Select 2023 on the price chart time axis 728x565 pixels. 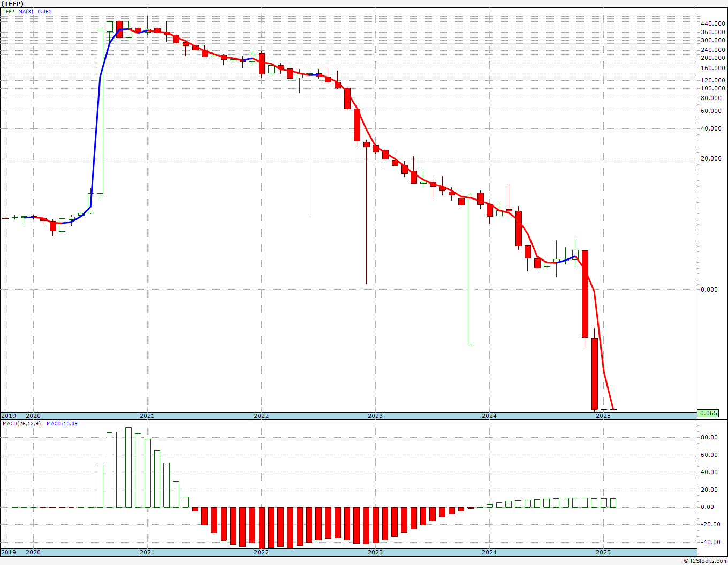pyautogui.click(x=375, y=416)
